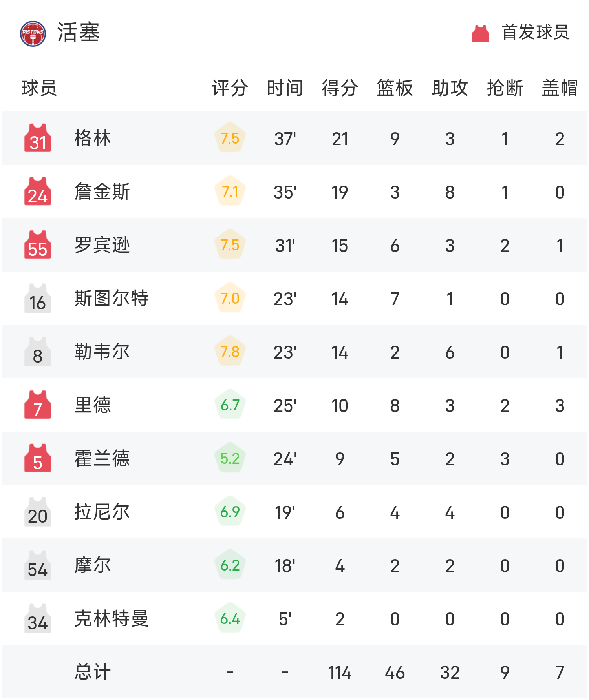Click the gray jersey number 20 icon
Viewport: 589px width, 700px height.
38,512
